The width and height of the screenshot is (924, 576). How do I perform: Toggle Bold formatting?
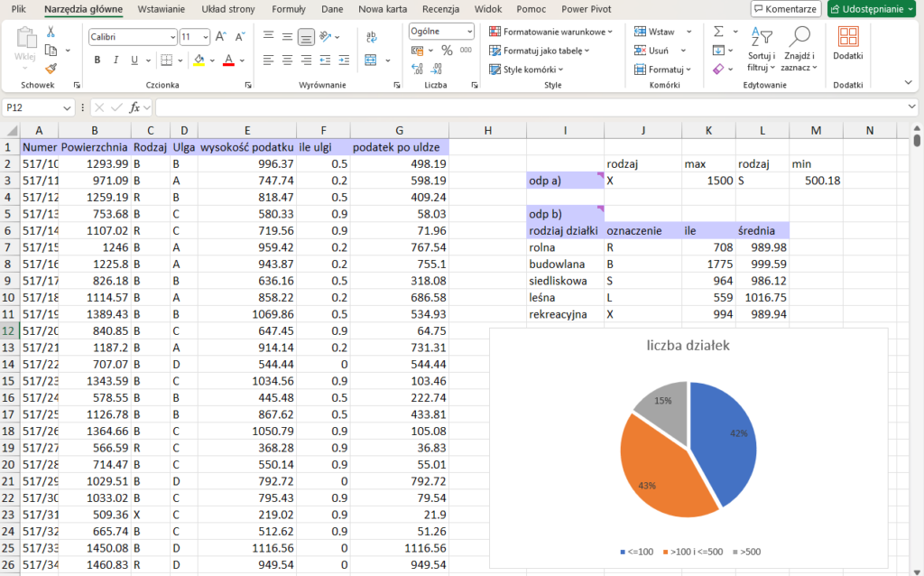(97, 60)
